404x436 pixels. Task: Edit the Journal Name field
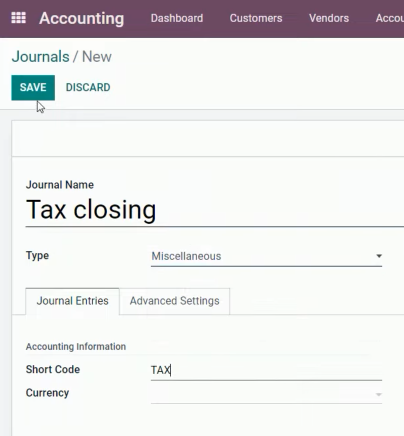215,210
